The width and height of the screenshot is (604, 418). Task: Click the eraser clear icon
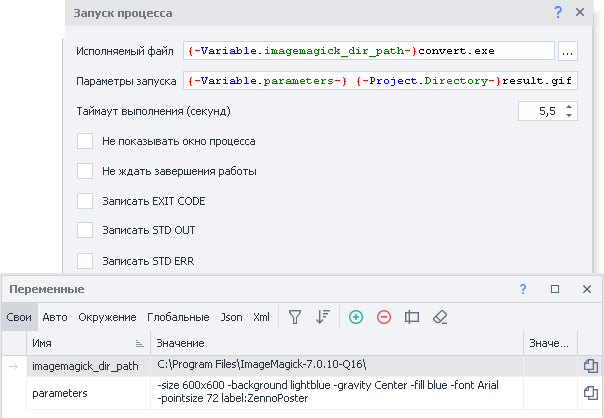440,317
